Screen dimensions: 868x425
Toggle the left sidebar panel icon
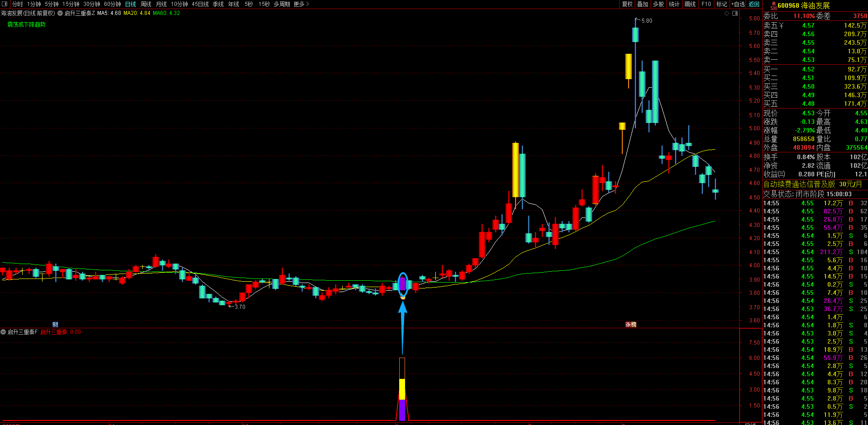click(5, 4)
